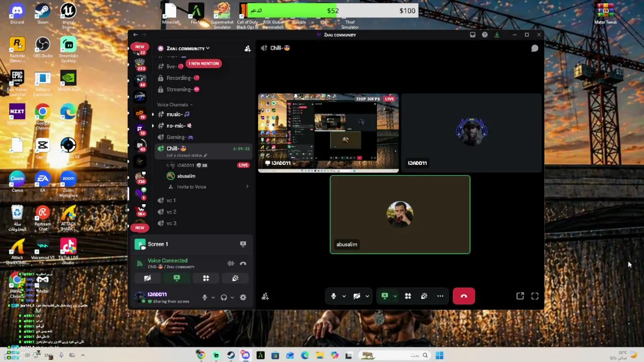
Task: Click the donation goal progress bar overlay
Action: pyautogui.click(x=333, y=11)
